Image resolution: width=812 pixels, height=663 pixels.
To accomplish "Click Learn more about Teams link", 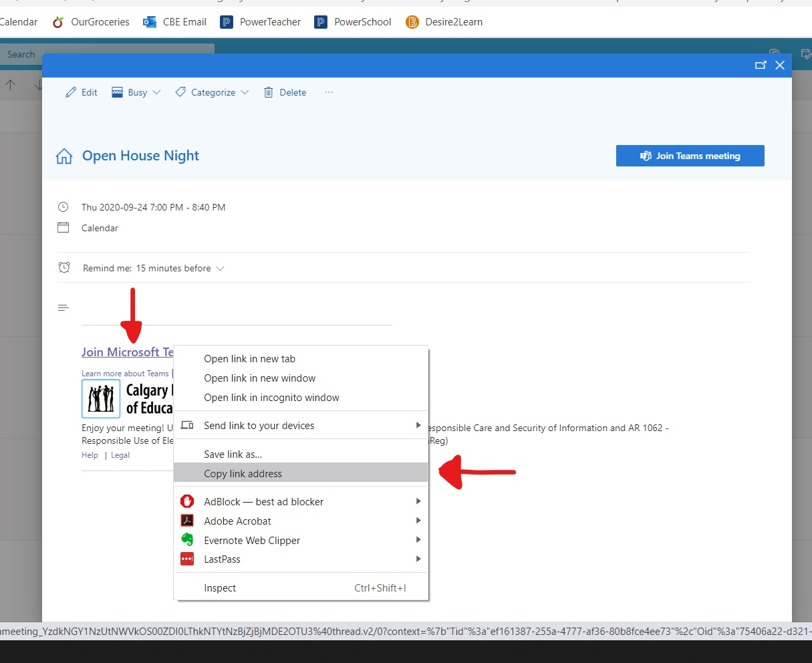I will (x=125, y=374).
